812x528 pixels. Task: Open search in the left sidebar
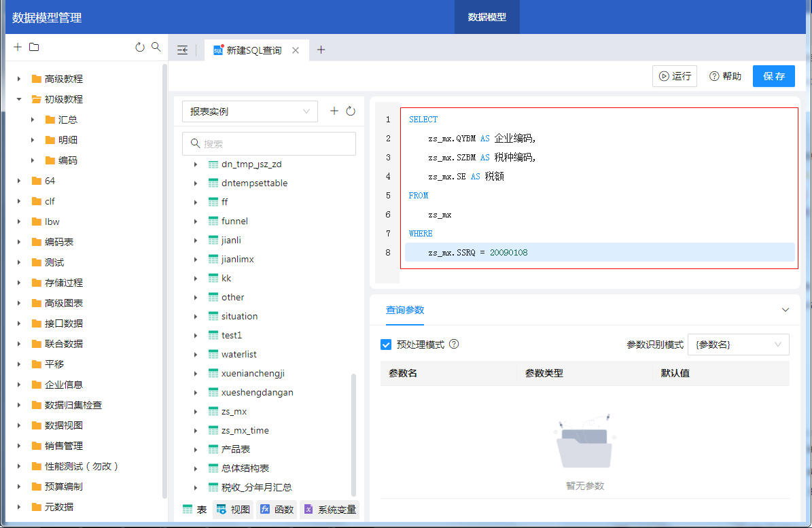[156, 48]
